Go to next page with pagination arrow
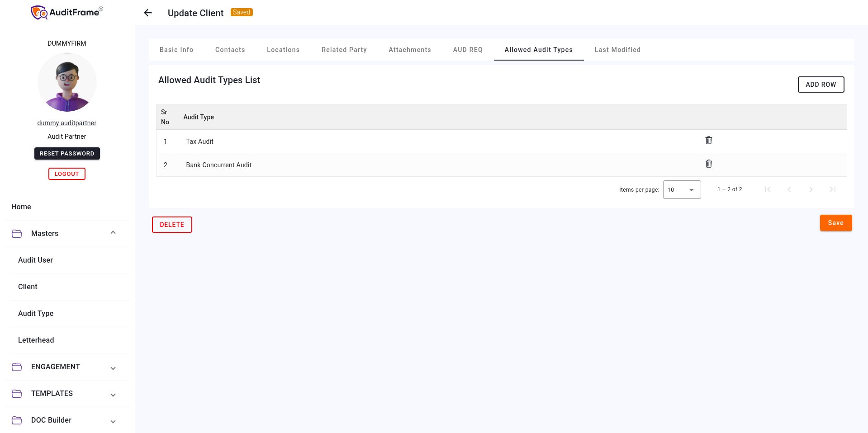The height and width of the screenshot is (433, 868). click(811, 189)
